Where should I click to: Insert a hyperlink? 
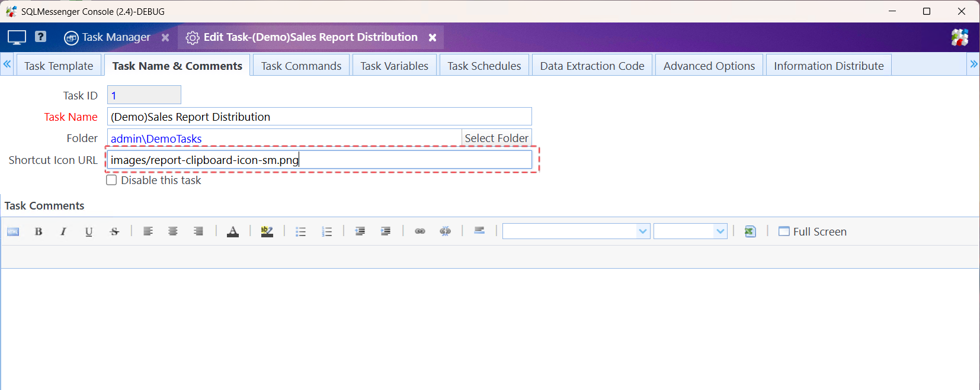click(x=420, y=231)
